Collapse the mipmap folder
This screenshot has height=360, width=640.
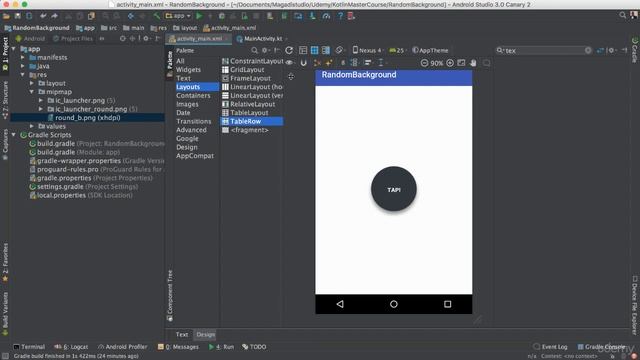(x=32, y=92)
